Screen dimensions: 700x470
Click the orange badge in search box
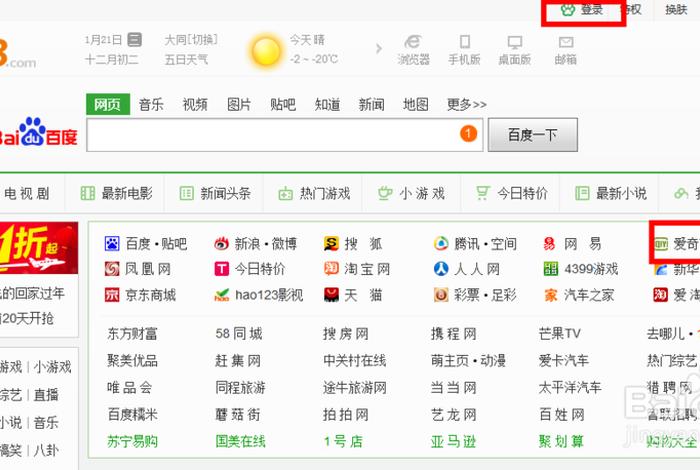(468, 134)
